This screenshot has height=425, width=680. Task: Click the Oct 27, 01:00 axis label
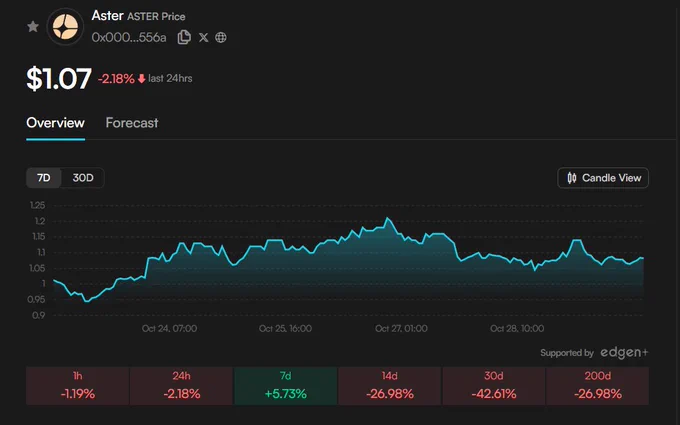tap(401, 328)
